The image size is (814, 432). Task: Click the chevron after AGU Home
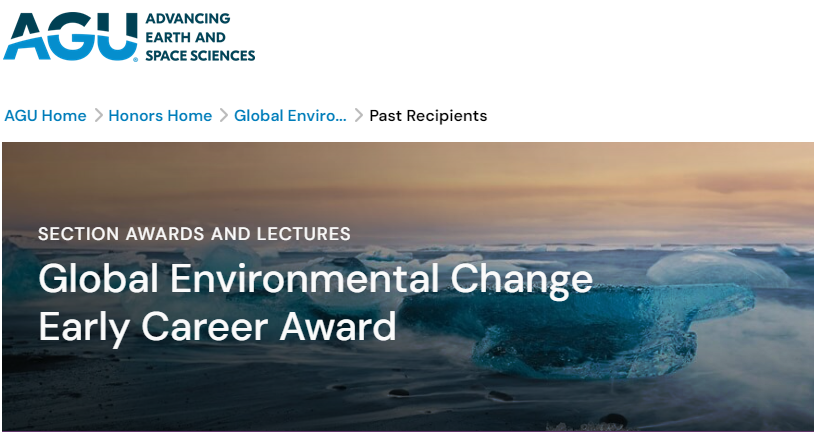coord(98,116)
